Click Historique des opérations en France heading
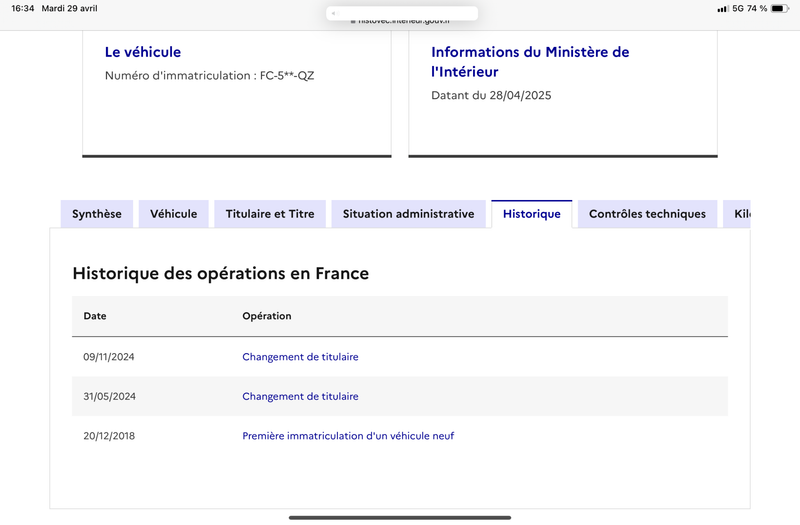The height and width of the screenshot is (525, 800). (x=220, y=273)
